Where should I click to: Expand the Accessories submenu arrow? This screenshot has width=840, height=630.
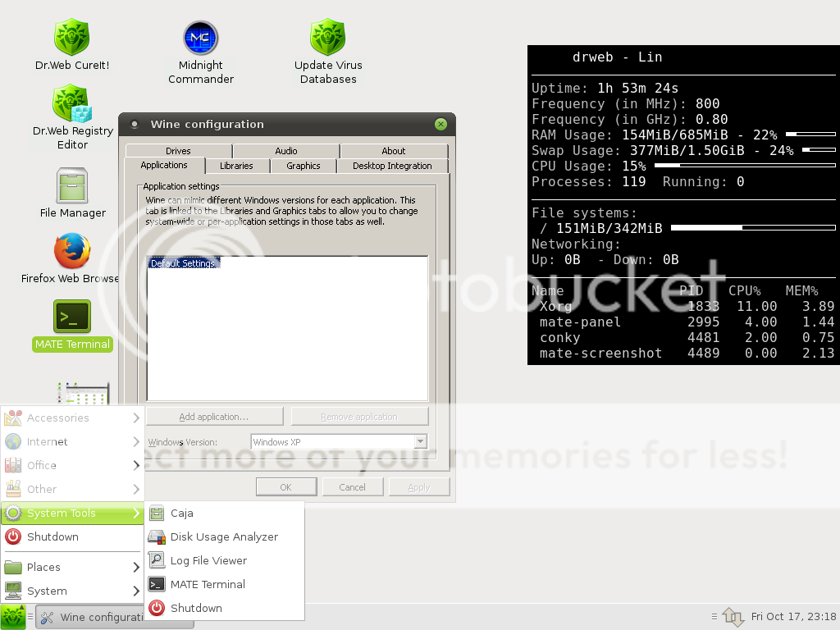click(136, 418)
